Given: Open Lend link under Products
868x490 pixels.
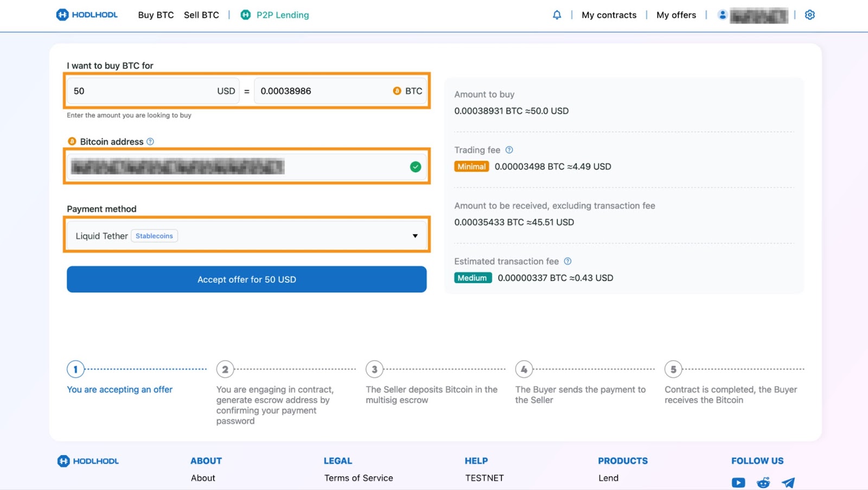Looking at the screenshot, I should point(608,478).
